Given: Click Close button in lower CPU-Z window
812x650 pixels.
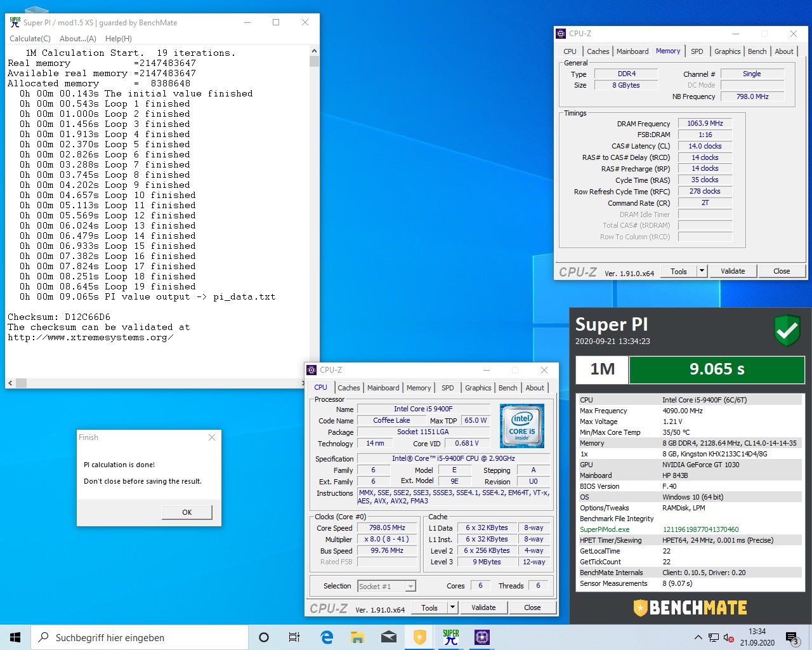Looking at the screenshot, I should click(x=532, y=607).
